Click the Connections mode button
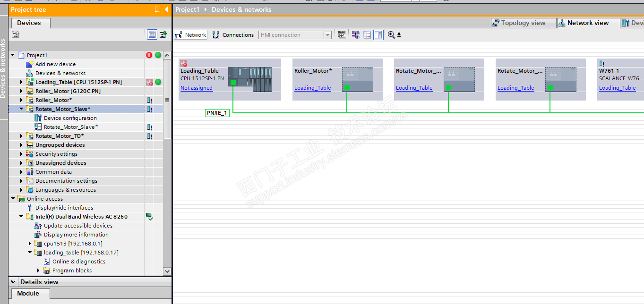644x304 pixels. tap(233, 35)
